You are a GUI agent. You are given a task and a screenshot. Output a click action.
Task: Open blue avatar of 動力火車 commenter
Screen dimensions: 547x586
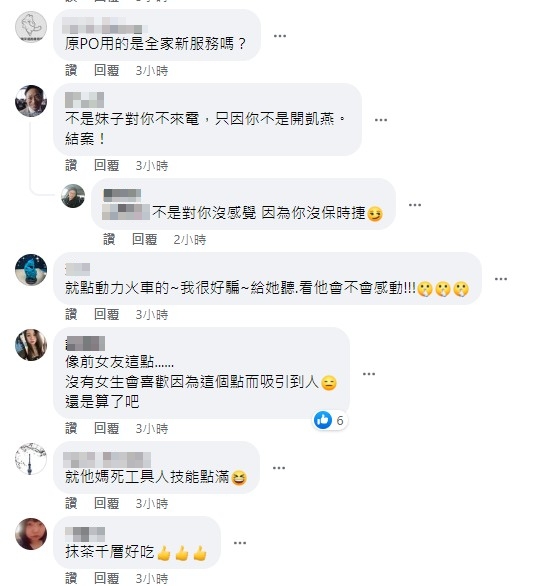pos(31,270)
